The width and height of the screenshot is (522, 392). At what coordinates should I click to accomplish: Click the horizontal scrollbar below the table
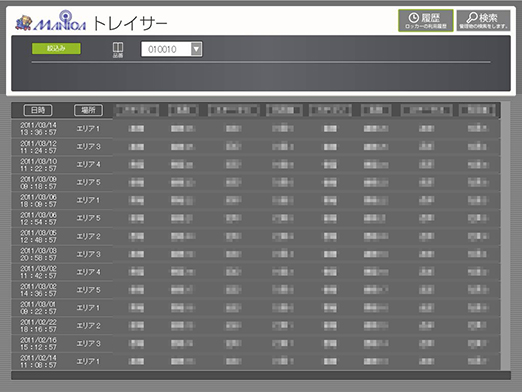point(261,375)
